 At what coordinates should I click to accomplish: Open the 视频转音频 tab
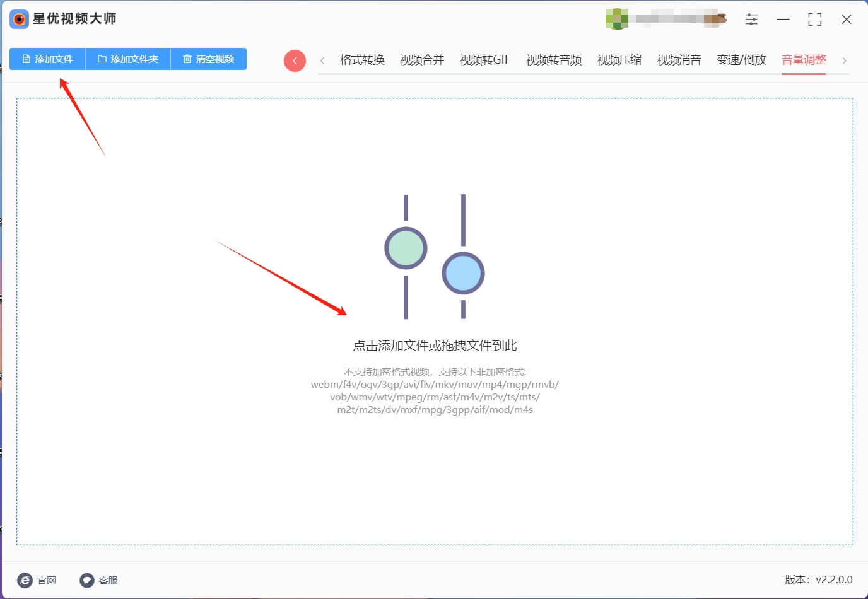(554, 60)
